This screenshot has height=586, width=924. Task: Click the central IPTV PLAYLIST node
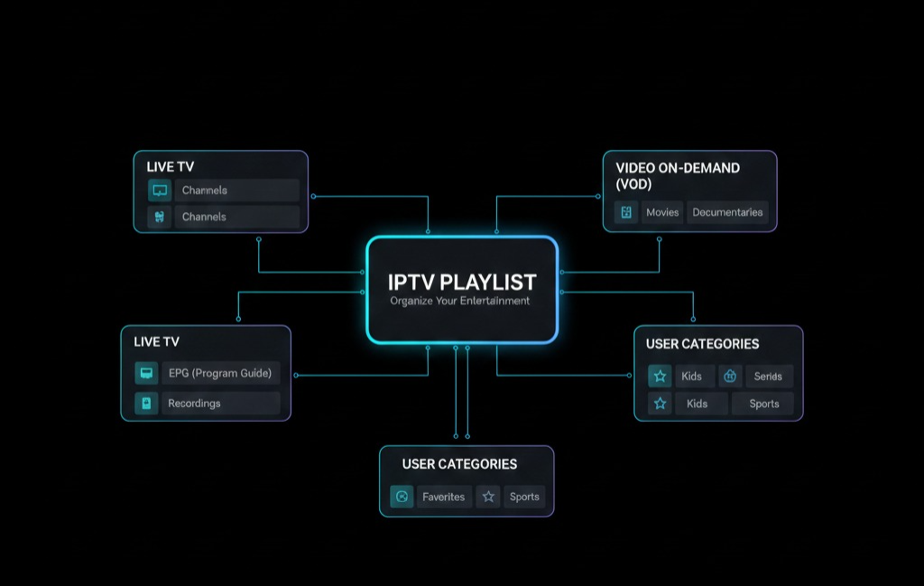(x=462, y=290)
